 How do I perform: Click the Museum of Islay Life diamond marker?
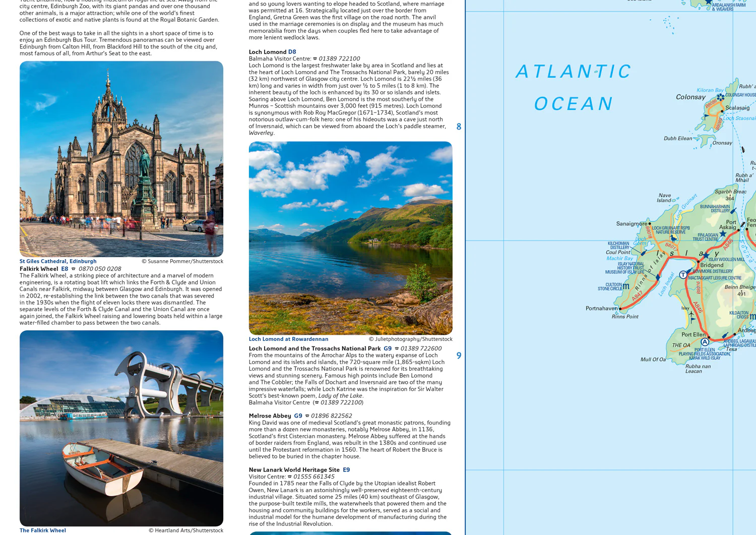(x=658, y=277)
